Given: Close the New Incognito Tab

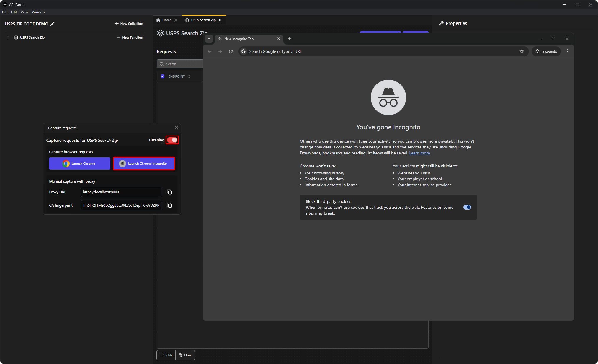Looking at the screenshot, I should pos(279,39).
